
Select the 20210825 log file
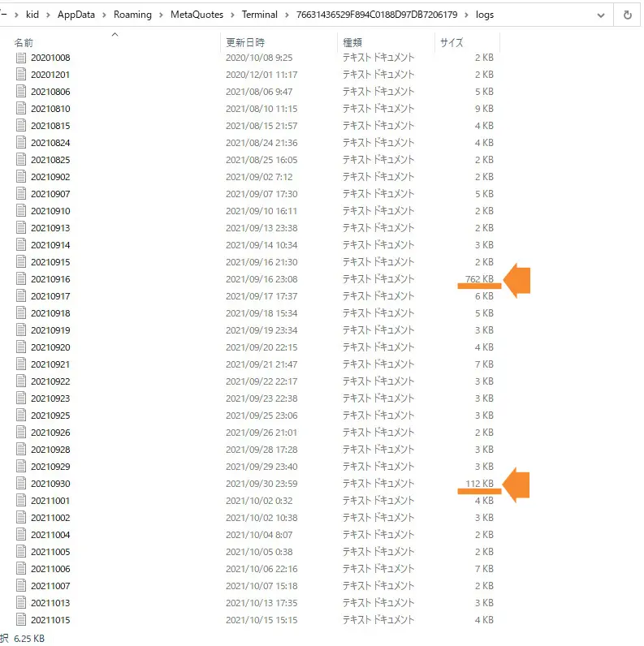coord(50,160)
